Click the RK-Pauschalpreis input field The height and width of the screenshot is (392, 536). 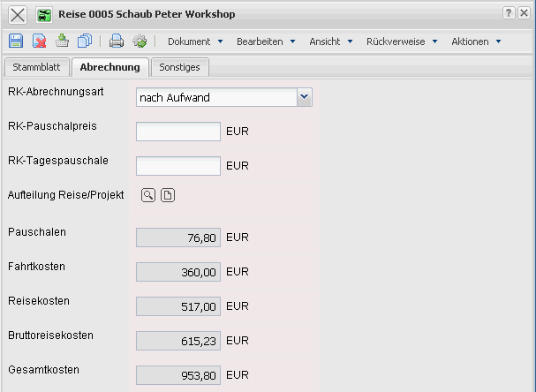coord(178,132)
